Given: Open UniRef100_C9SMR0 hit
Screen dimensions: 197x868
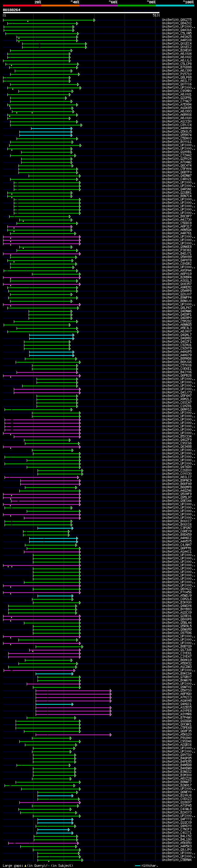Looking at the screenshot, I should point(177,91).
